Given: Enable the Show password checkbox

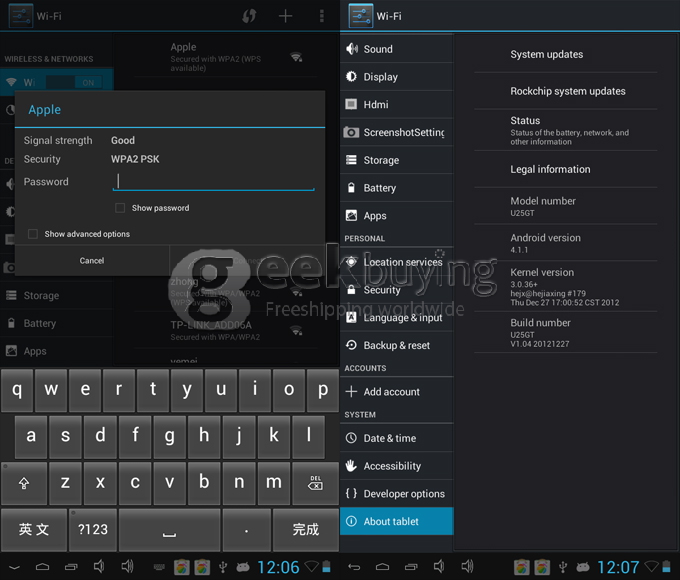Looking at the screenshot, I should (121, 208).
